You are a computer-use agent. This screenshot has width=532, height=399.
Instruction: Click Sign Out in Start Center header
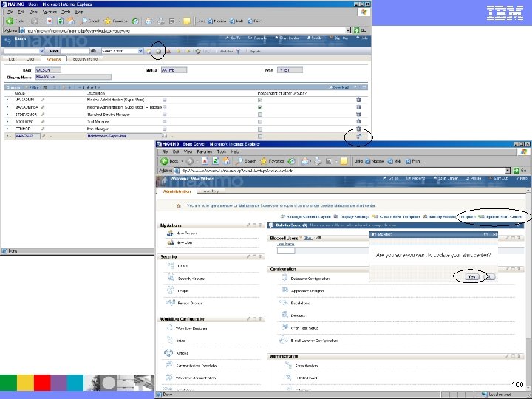point(499,178)
